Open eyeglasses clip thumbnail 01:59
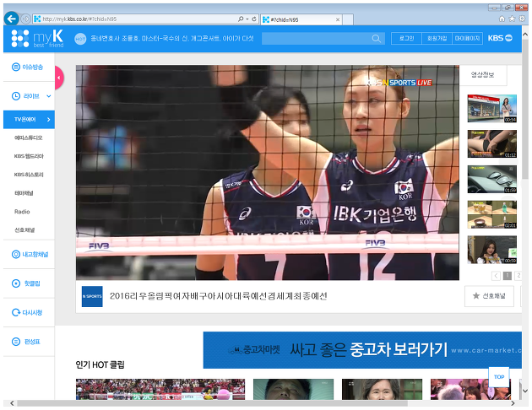 (x=492, y=179)
